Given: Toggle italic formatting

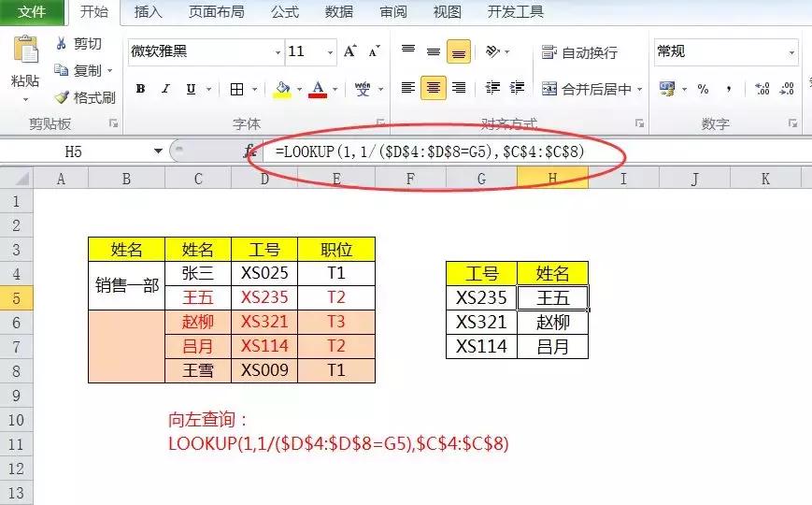Looking at the screenshot, I should point(165,89).
